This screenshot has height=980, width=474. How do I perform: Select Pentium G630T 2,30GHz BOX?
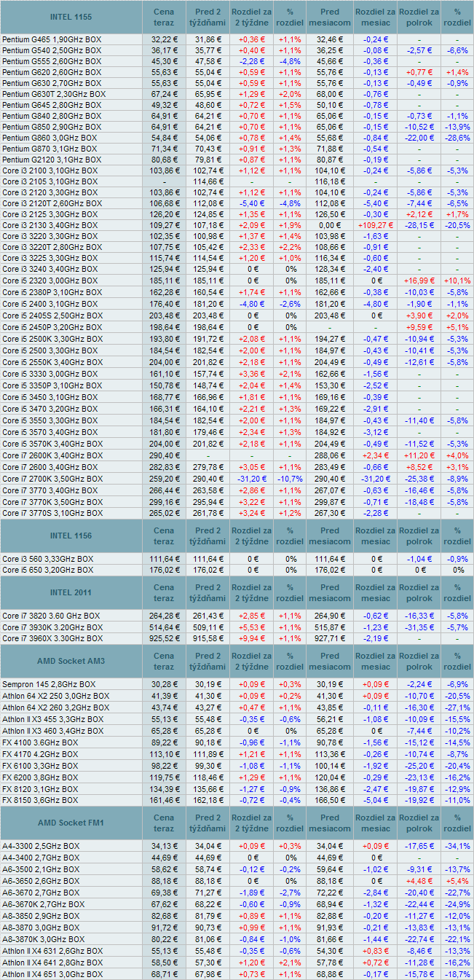click(x=54, y=94)
